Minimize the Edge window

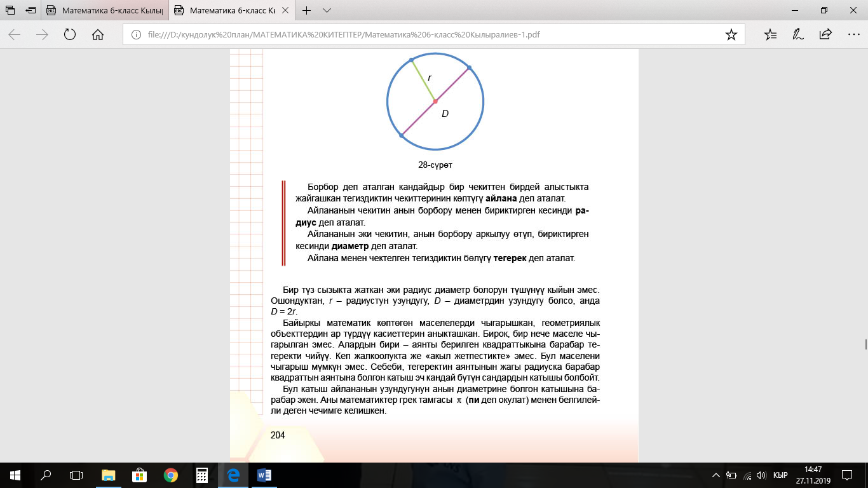794,10
